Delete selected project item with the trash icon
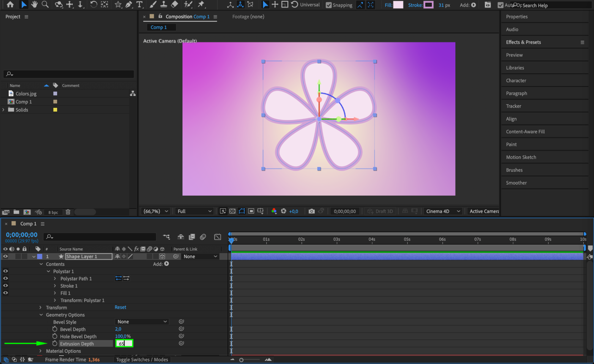594x364 pixels. point(68,212)
